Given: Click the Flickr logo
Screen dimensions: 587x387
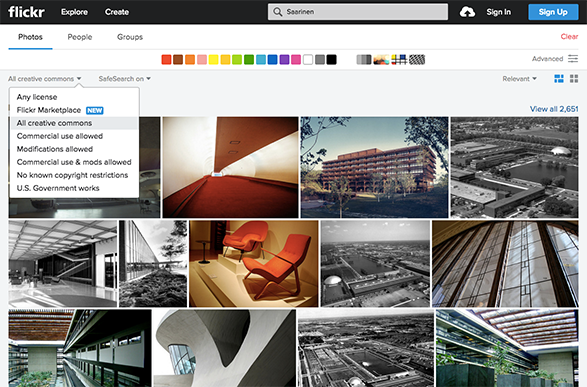Looking at the screenshot, I should point(26,12).
